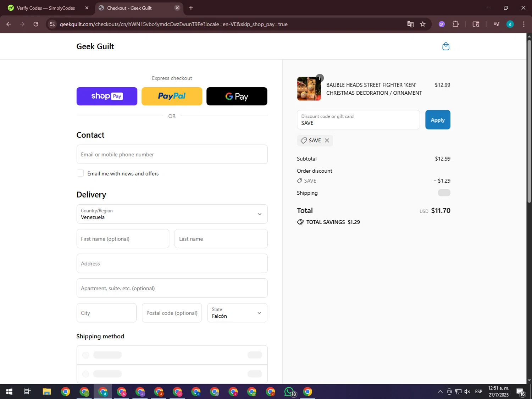Open Chrome's three-dot menu
The image size is (532, 399).
click(x=523, y=24)
